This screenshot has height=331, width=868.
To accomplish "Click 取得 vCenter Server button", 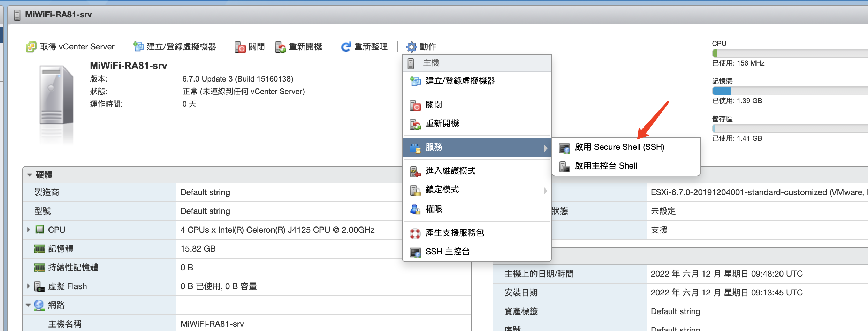I will pos(70,47).
